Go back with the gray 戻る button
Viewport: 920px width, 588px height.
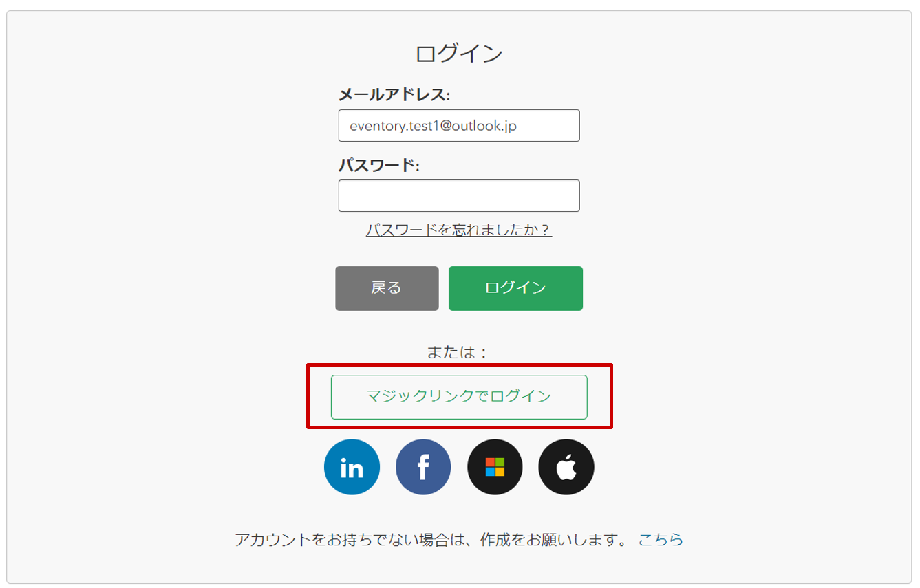tap(387, 288)
